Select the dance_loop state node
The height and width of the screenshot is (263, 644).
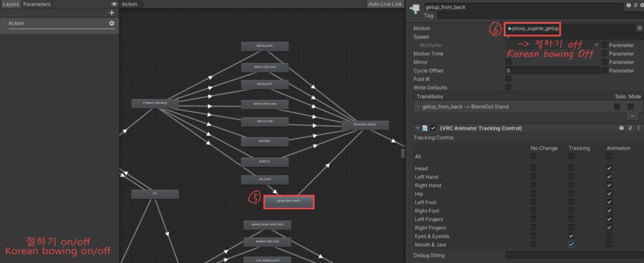pos(265,121)
